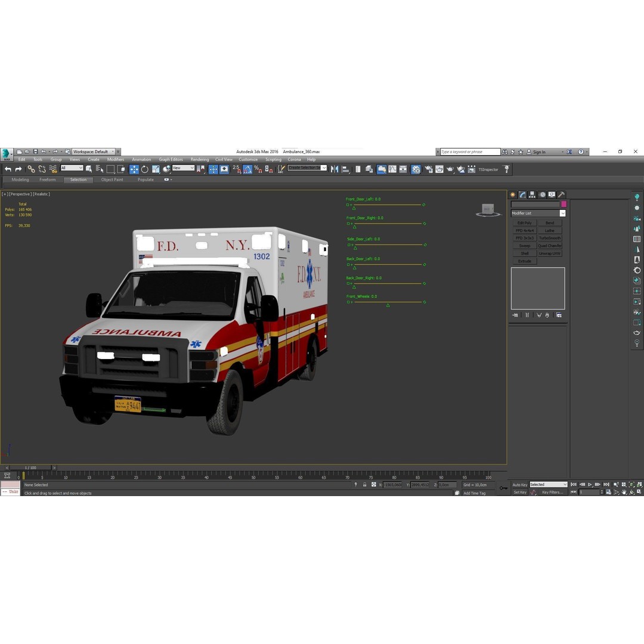This screenshot has height=644, width=644.
Task: Toggle Spinner Snap
Action: [x=269, y=169]
